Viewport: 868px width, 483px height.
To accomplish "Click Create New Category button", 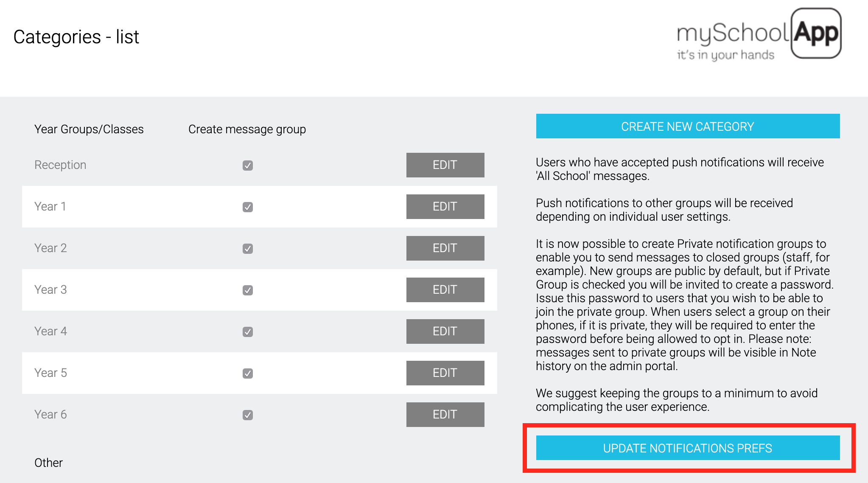I will [x=688, y=126].
